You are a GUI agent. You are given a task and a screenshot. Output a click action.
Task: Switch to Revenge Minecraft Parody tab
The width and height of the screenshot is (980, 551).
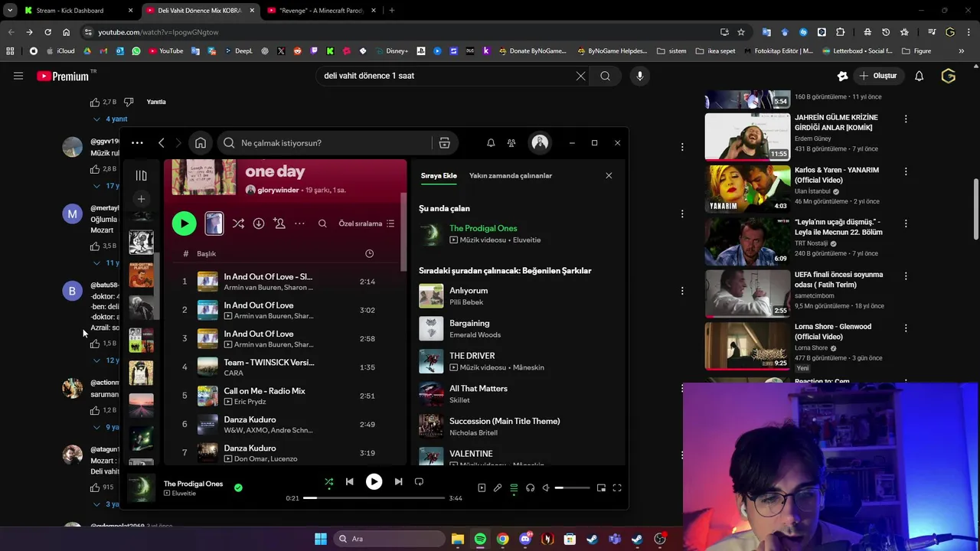[x=321, y=11]
